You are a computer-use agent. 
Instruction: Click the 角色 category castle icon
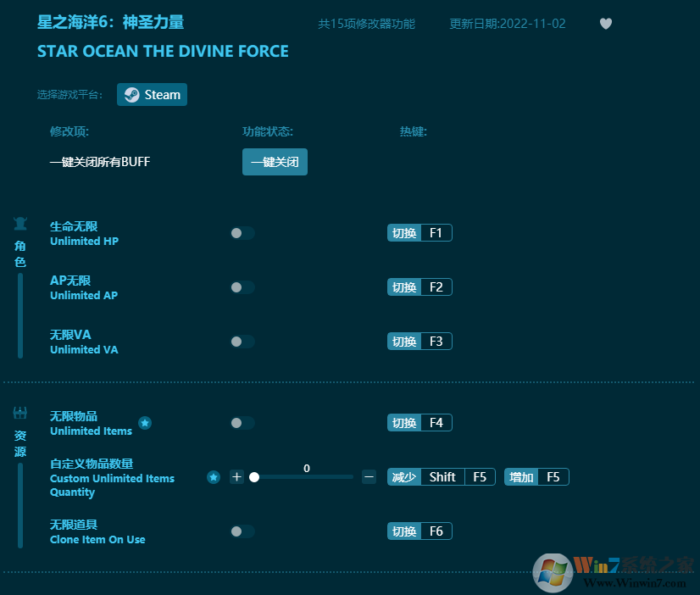click(x=20, y=224)
